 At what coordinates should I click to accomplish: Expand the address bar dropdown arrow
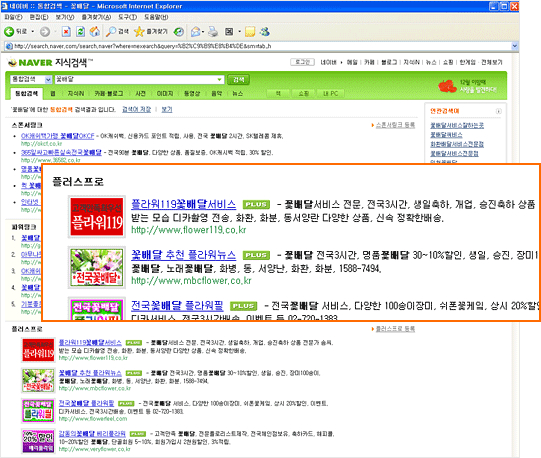pos(514,46)
